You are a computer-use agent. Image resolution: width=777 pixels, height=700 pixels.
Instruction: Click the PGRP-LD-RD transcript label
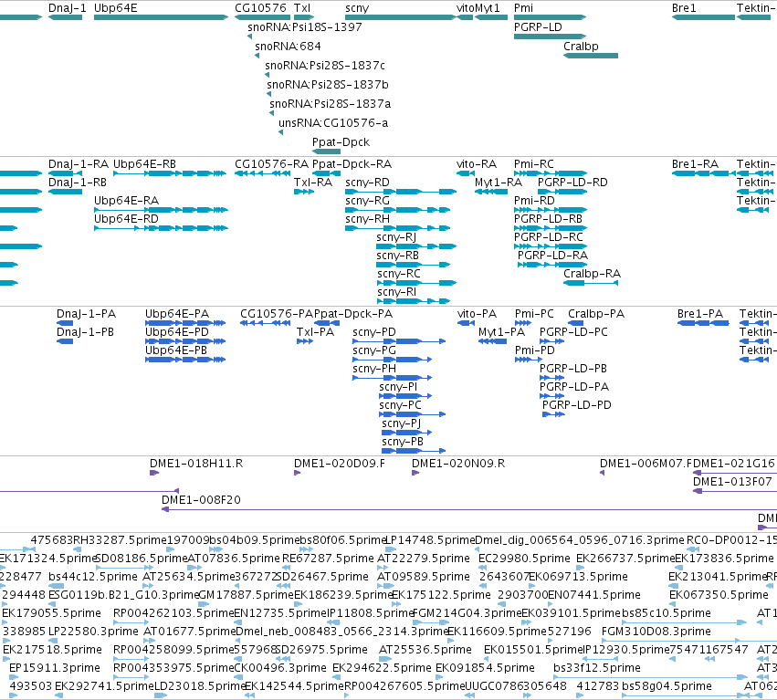[572, 183]
